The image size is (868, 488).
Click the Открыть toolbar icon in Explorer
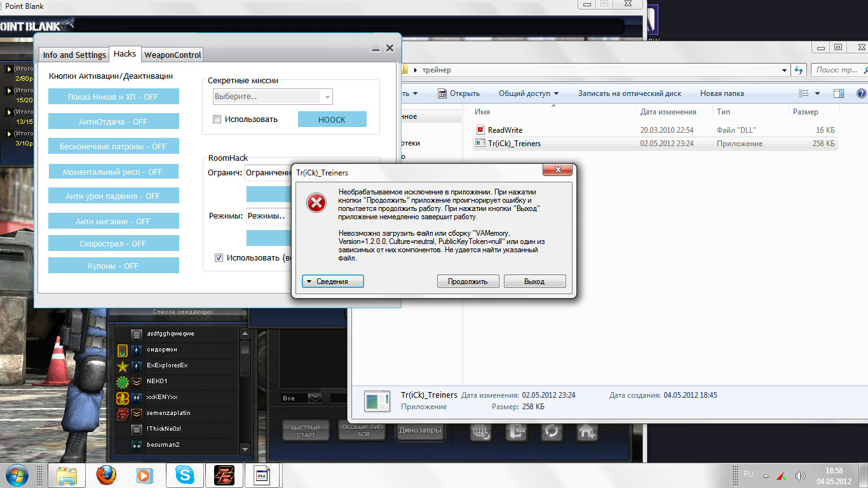(442, 93)
